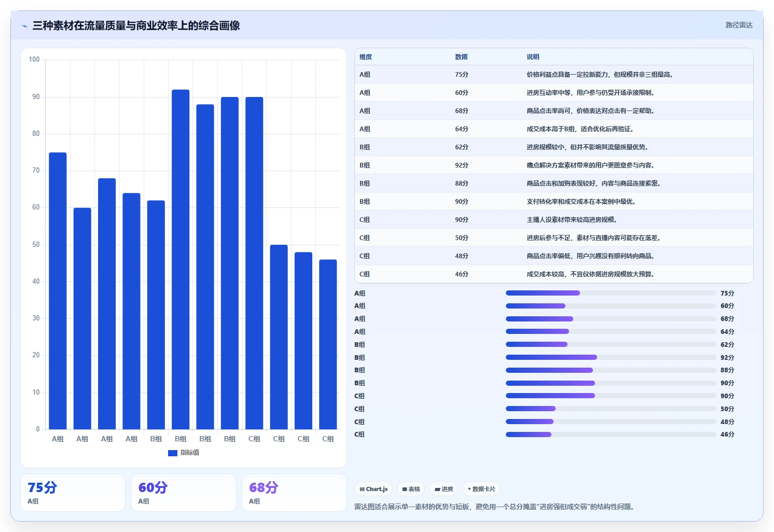Click the C组 bar reaching 50 in chart
The image size is (774, 532).
click(279, 337)
